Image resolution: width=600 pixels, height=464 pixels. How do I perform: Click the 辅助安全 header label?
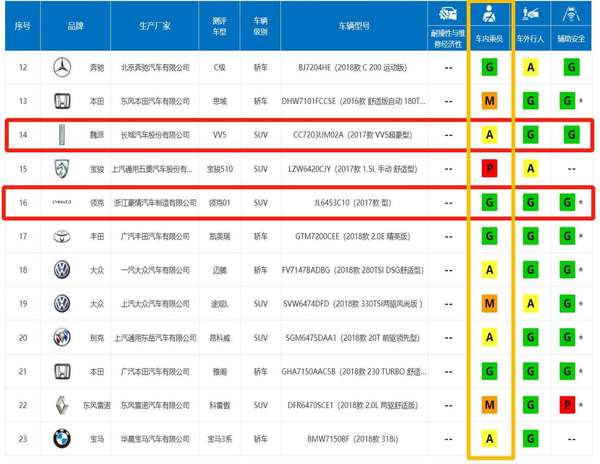pos(571,38)
